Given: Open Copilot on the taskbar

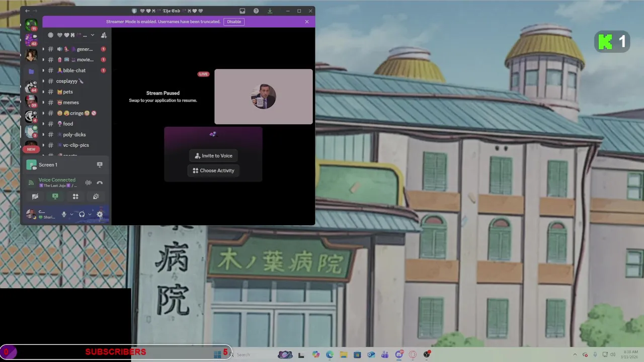Looking at the screenshot, I should click(315, 354).
